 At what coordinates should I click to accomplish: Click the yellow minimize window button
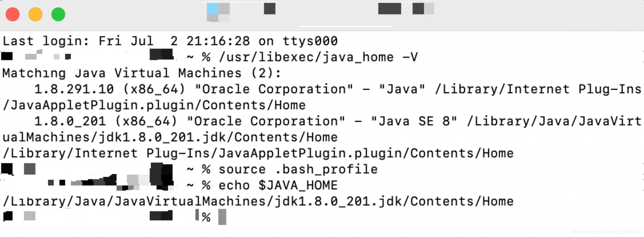pyautogui.click(x=35, y=14)
